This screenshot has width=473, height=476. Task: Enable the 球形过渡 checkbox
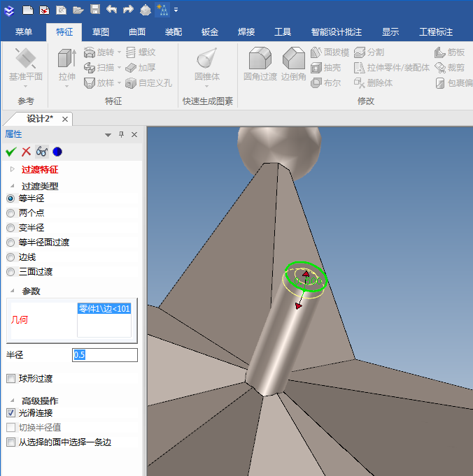[x=11, y=379]
